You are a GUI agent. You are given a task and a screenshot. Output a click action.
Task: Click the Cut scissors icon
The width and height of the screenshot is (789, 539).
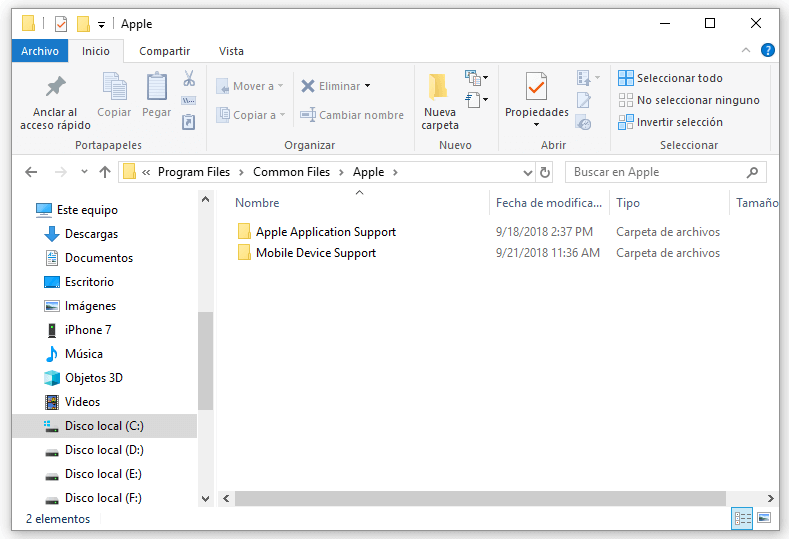[189, 79]
